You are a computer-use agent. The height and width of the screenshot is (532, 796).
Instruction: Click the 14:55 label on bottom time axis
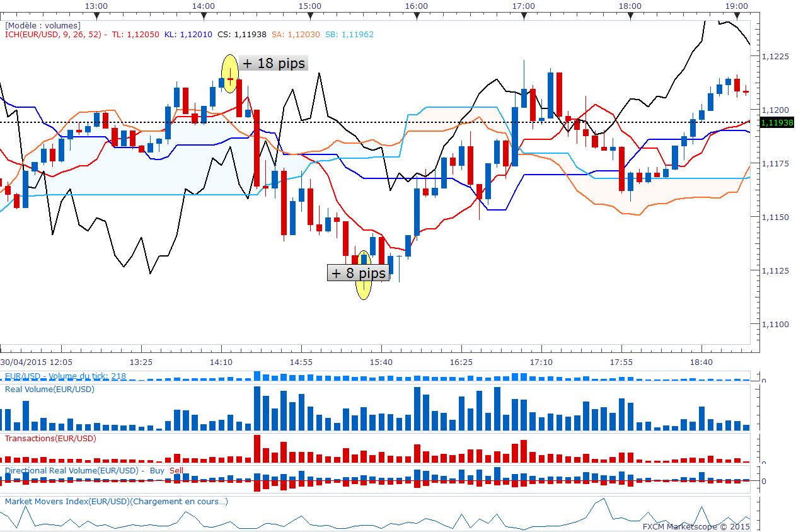click(301, 362)
